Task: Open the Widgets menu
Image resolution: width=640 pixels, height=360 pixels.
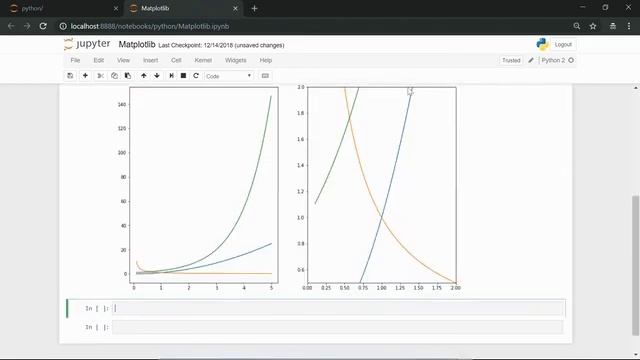Action: 236,60
